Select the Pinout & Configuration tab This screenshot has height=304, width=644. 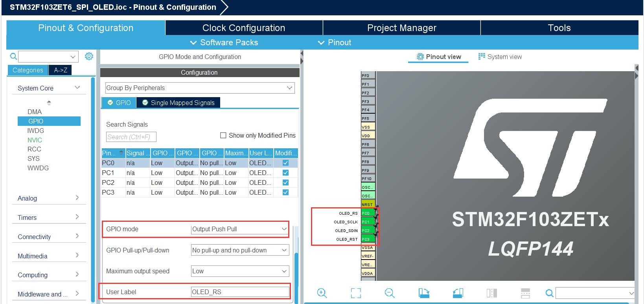86,28
